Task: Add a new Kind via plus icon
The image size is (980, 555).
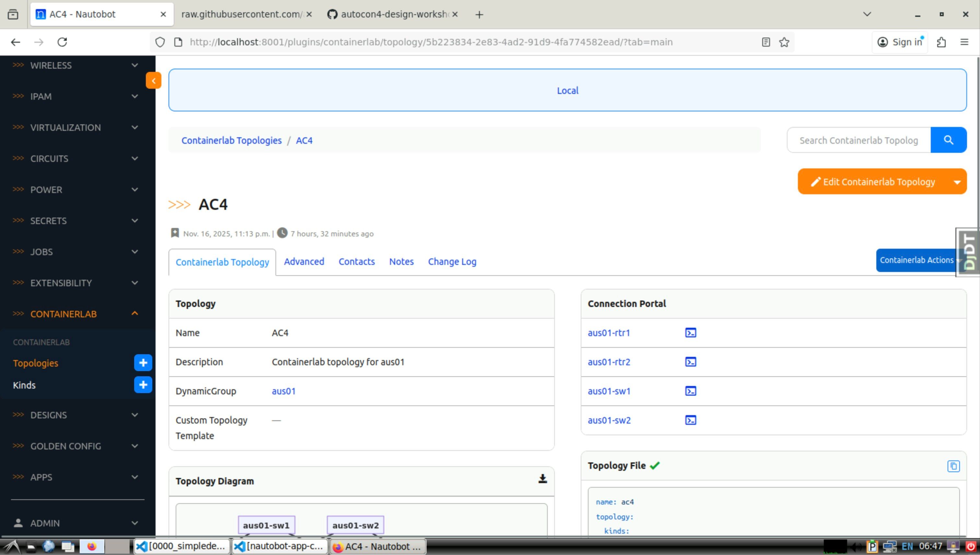Action: point(143,385)
